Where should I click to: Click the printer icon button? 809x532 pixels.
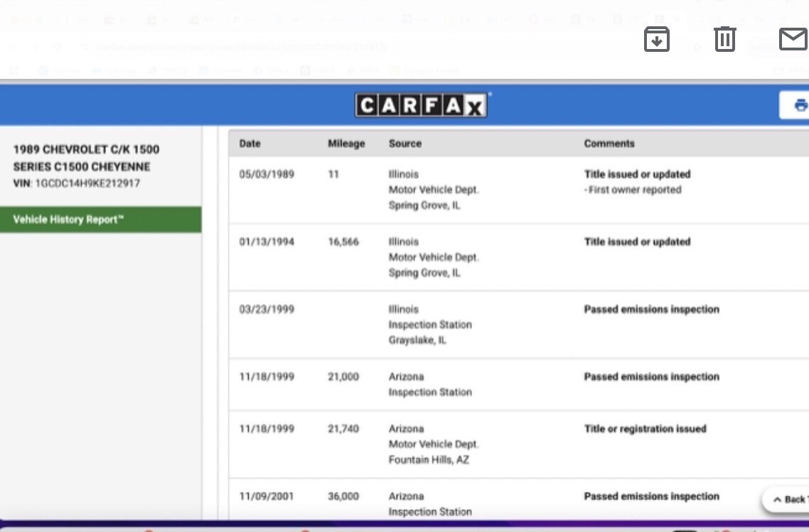pos(799,106)
